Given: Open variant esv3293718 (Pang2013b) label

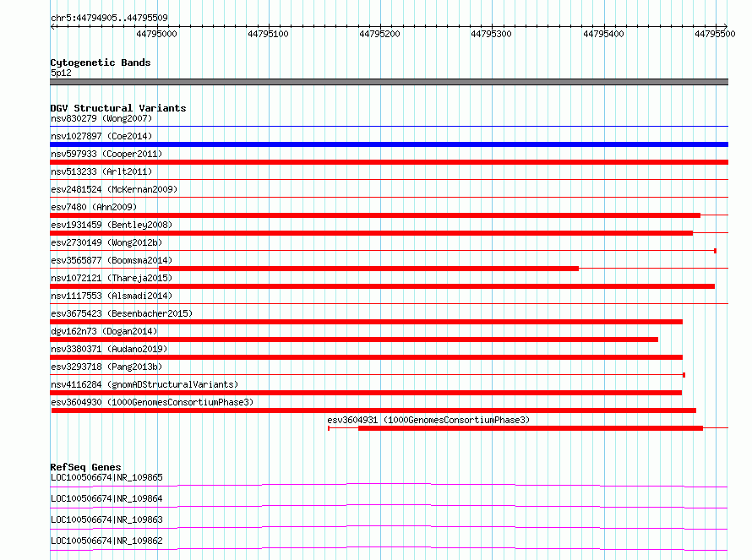Looking at the screenshot, I should click(106, 367).
